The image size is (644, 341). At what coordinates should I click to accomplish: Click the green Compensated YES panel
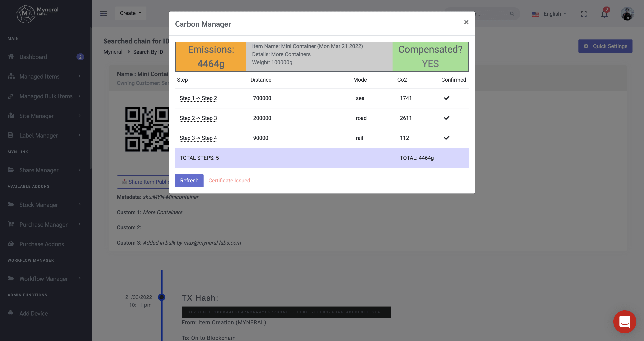(430, 57)
